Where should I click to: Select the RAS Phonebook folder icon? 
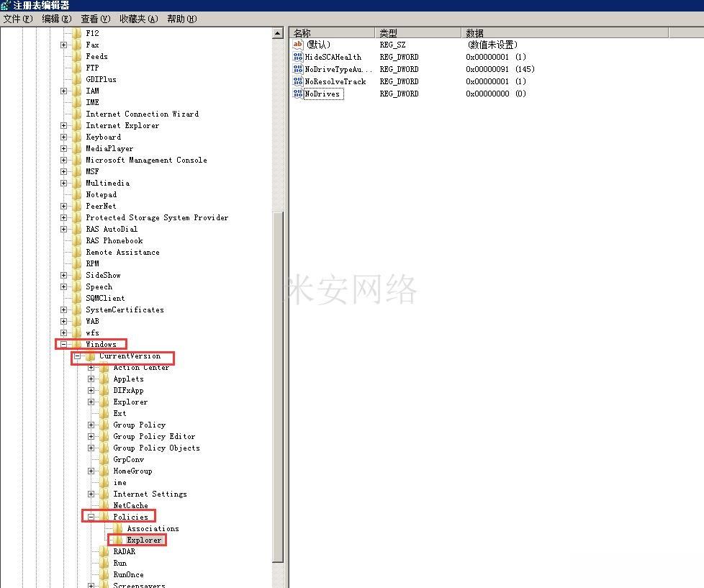(77, 240)
